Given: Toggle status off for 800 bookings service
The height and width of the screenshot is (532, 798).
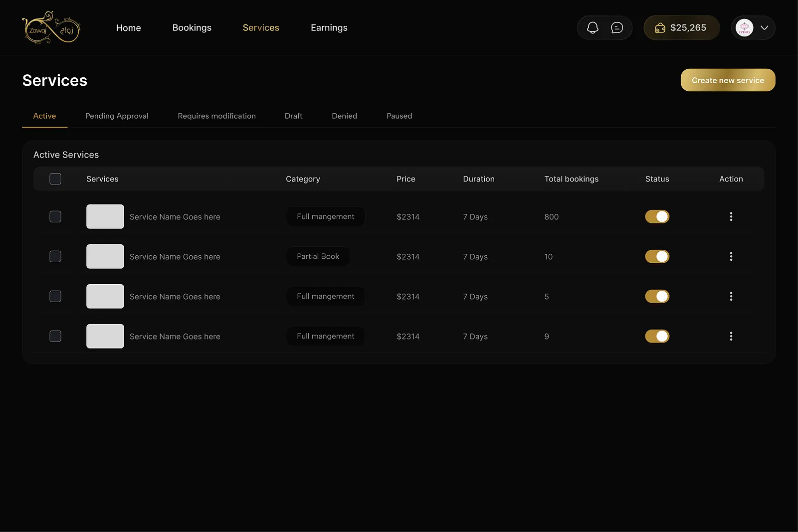Looking at the screenshot, I should coord(657,216).
